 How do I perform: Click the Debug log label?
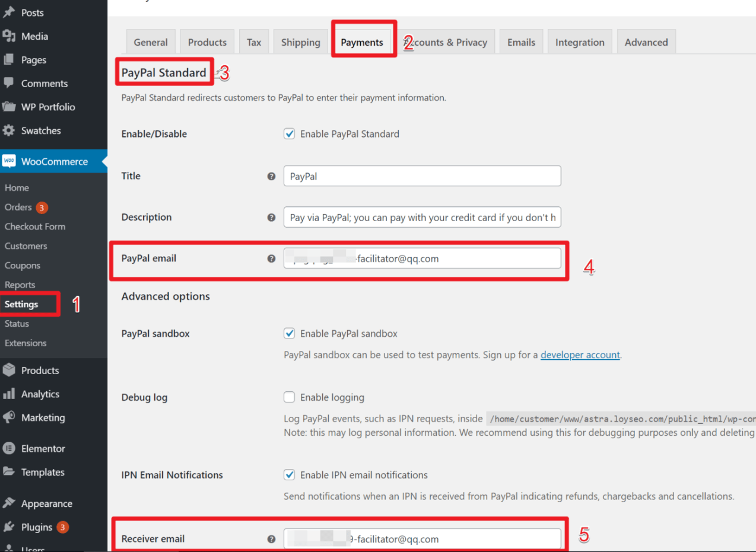[144, 398]
